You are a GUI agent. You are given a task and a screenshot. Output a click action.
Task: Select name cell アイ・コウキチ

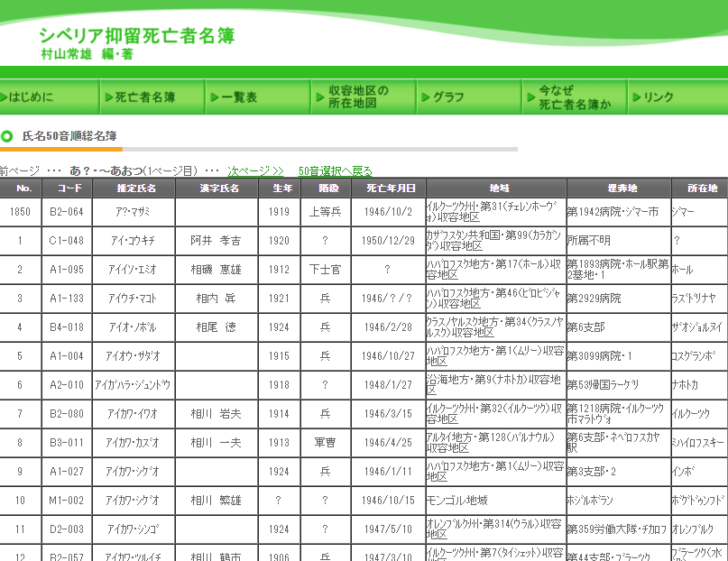coord(134,241)
